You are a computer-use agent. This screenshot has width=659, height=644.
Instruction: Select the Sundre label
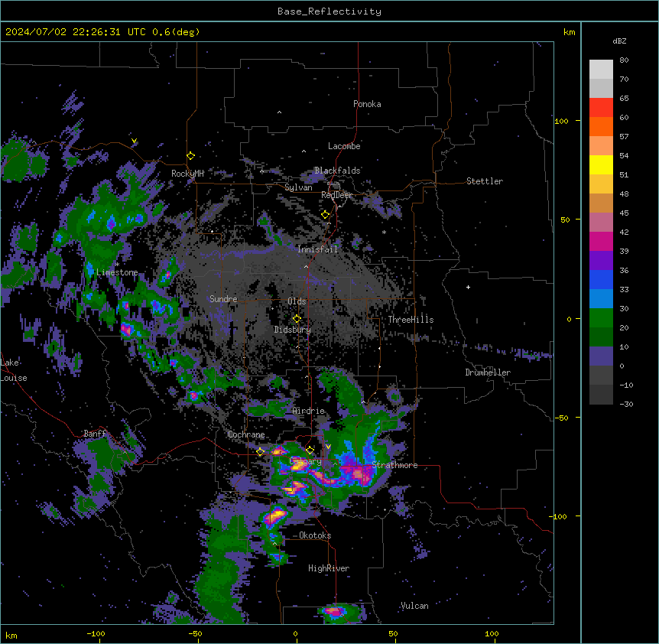pyautogui.click(x=223, y=299)
